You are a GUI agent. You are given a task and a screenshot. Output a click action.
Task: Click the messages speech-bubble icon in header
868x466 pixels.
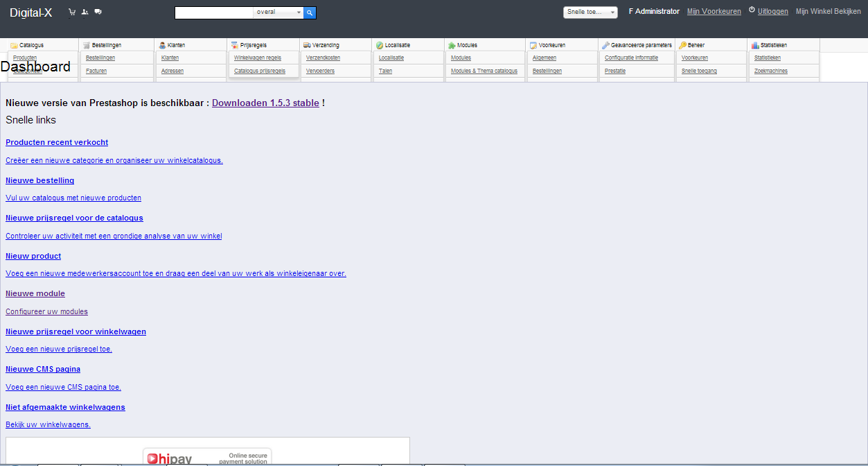(x=98, y=12)
